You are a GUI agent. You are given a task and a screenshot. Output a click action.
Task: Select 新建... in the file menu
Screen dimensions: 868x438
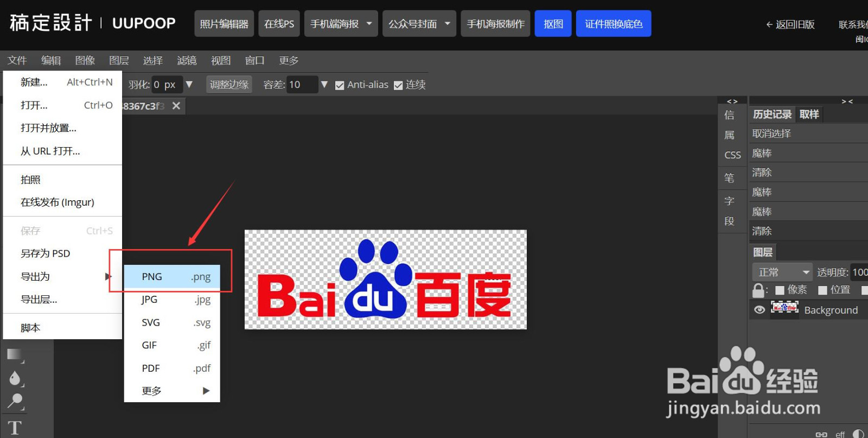[63, 82]
